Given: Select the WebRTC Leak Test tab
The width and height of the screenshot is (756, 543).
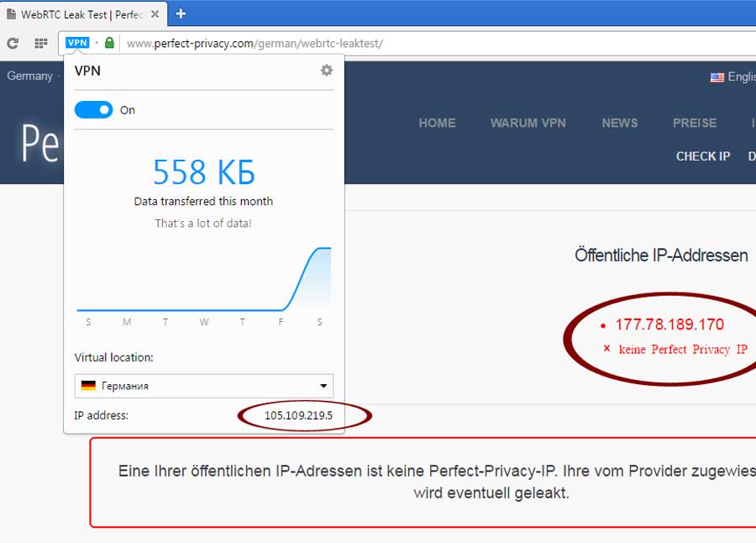Looking at the screenshot, I should pyautogui.click(x=82, y=14).
